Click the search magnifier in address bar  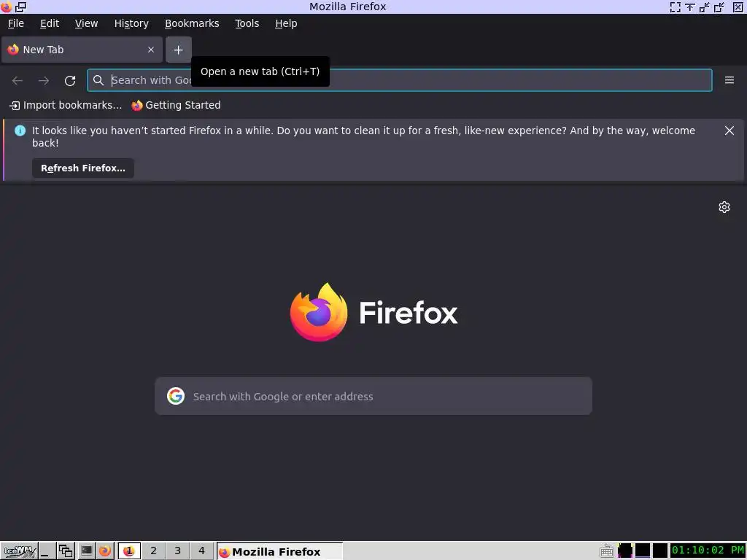pos(98,80)
